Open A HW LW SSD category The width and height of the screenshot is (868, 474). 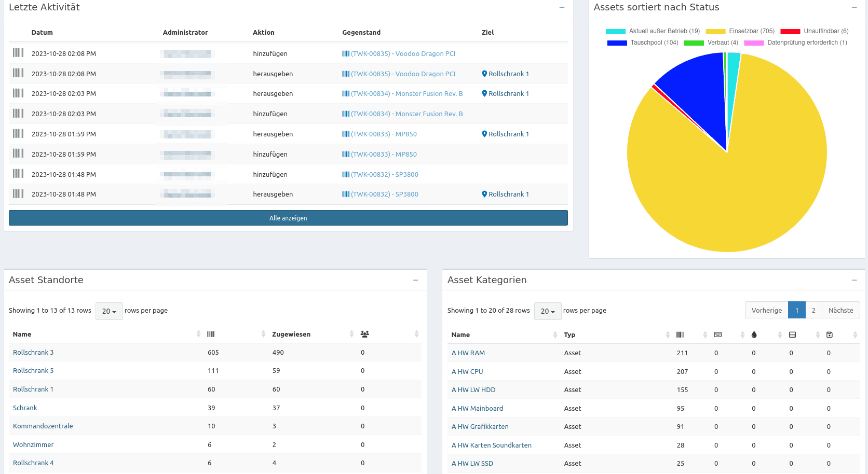click(472, 463)
